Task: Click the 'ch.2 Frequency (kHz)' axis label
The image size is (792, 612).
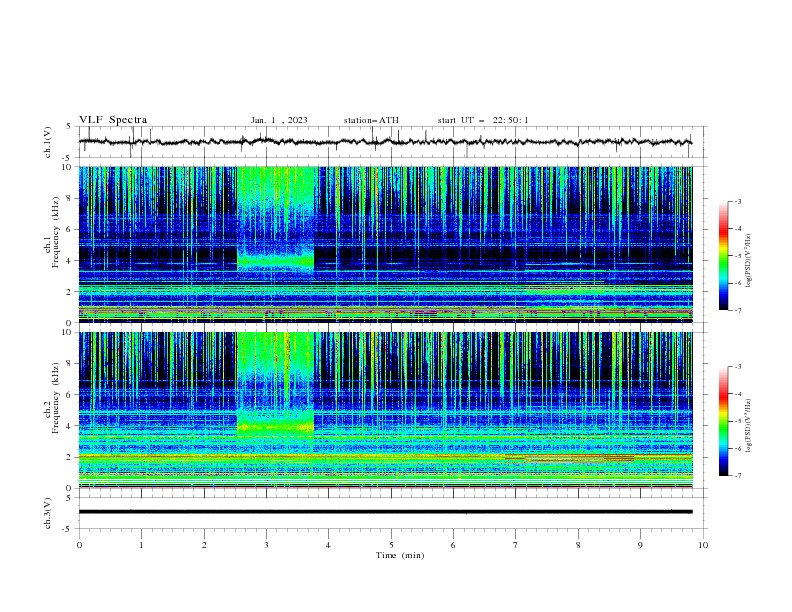Action: tap(52, 411)
